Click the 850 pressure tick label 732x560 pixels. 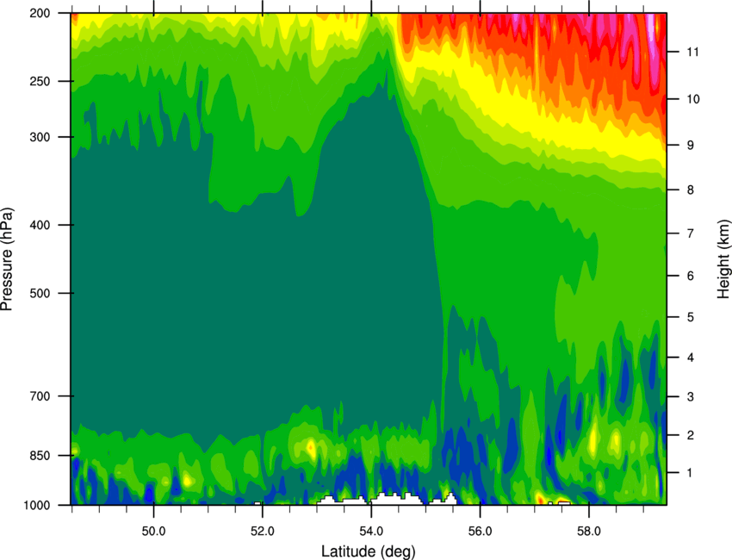tap(40, 456)
